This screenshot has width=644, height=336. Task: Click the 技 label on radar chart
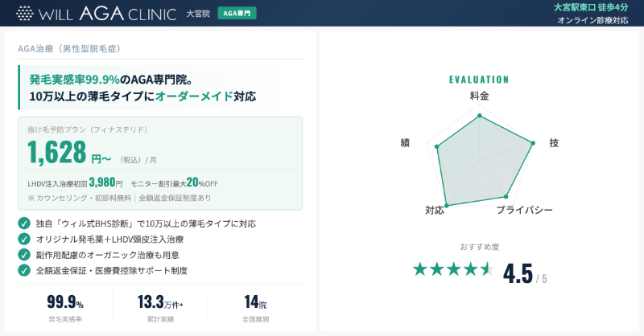pyautogui.click(x=554, y=142)
